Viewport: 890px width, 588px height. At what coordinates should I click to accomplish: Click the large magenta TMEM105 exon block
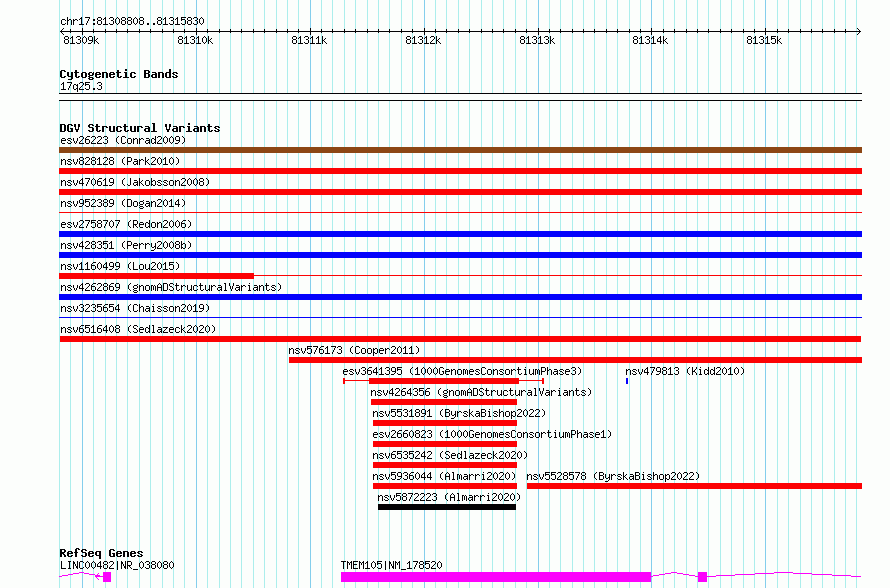pyautogui.click(x=496, y=577)
